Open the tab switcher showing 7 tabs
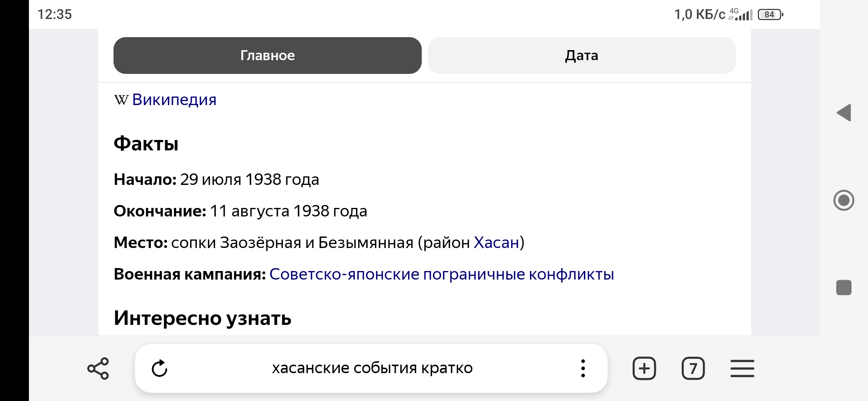The height and width of the screenshot is (401, 868). click(x=693, y=368)
